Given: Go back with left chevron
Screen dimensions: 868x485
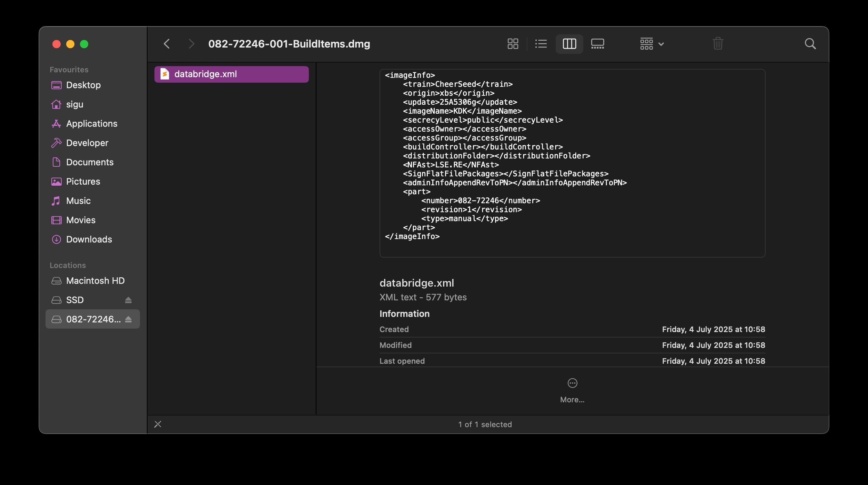Looking at the screenshot, I should click(167, 44).
